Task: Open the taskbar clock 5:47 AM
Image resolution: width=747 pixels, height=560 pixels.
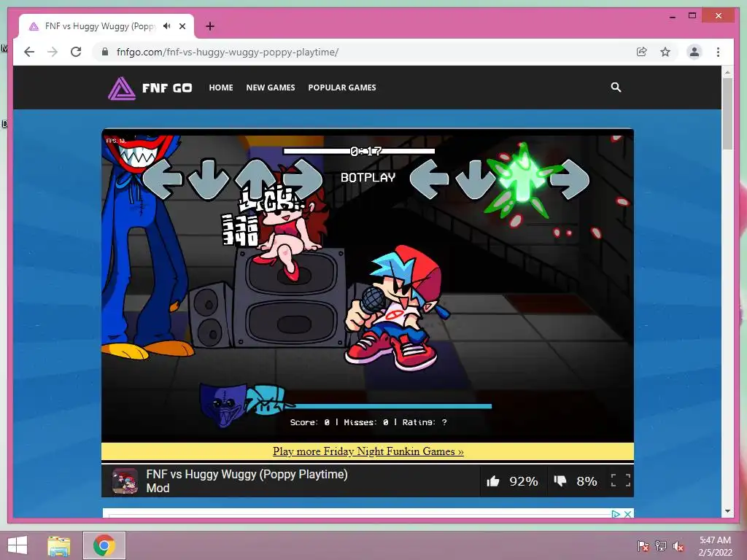Action: point(715,545)
